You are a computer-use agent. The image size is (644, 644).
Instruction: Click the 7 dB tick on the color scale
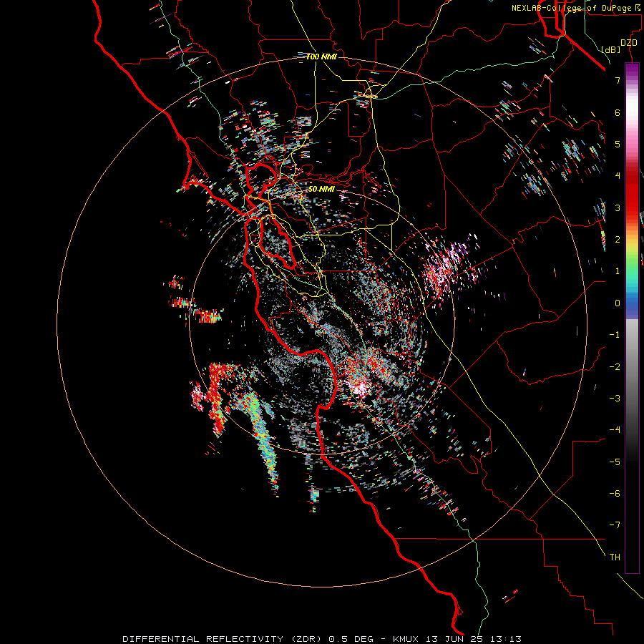[x=618, y=80]
